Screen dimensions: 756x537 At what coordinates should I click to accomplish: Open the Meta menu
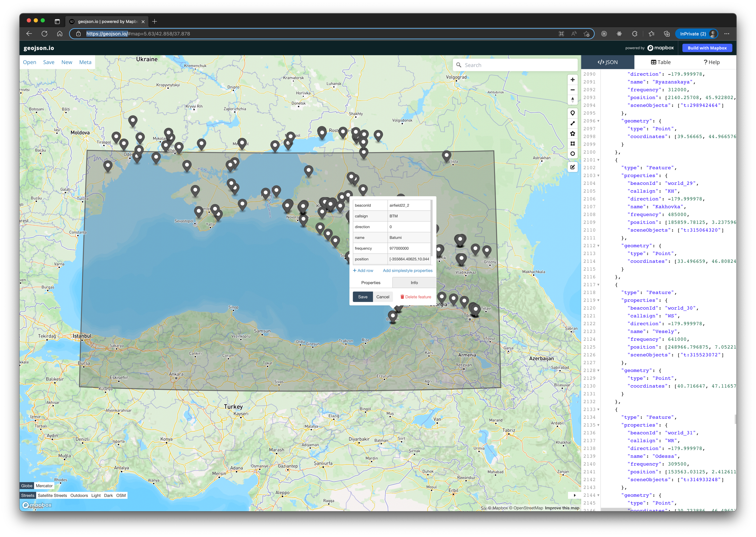(85, 62)
